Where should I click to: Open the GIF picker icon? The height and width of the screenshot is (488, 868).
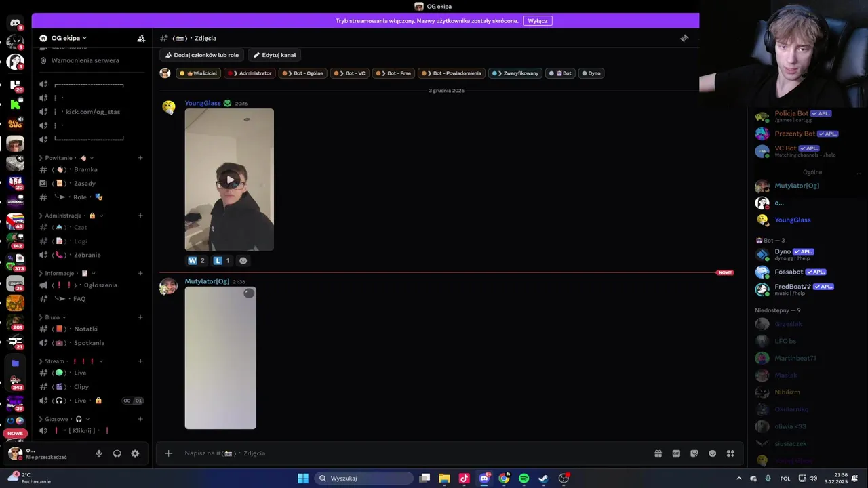pos(676,453)
